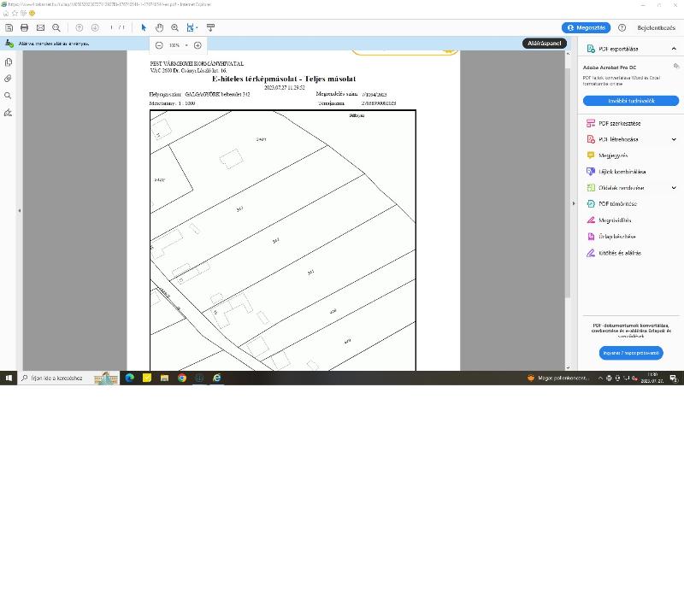
Task: Click the zoom out minus button
Action: click(x=159, y=45)
